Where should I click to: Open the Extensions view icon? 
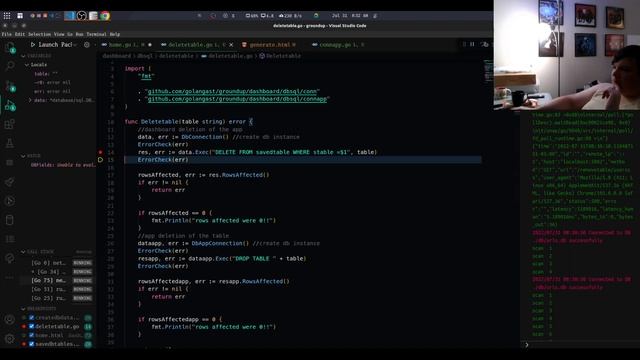[10, 124]
